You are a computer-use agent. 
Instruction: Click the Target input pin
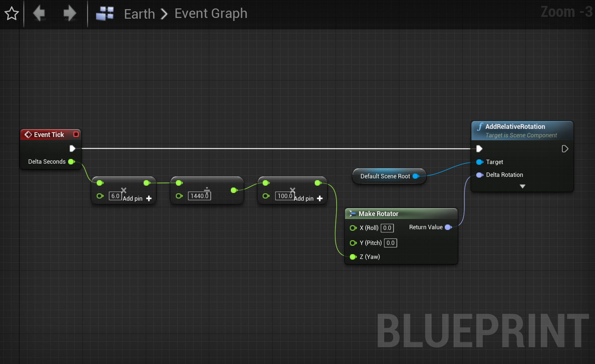click(x=480, y=162)
